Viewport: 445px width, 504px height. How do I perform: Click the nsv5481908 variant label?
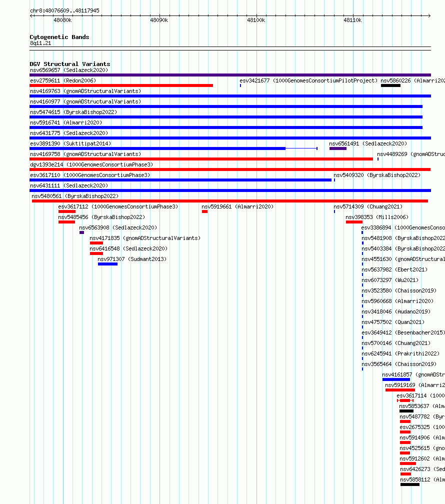403,238
